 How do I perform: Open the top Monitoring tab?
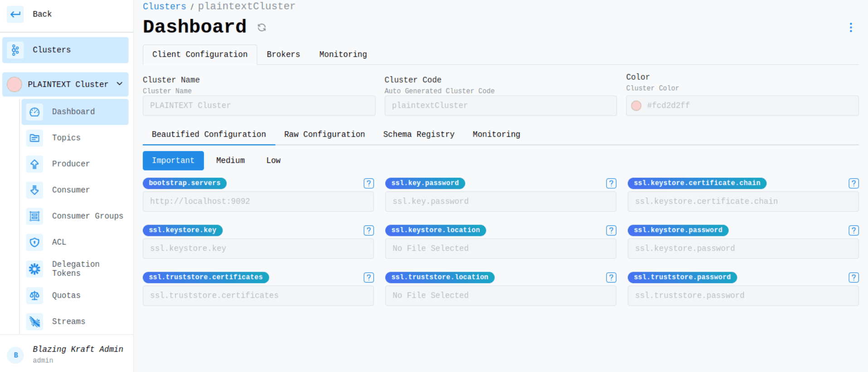[x=343, y=54]
